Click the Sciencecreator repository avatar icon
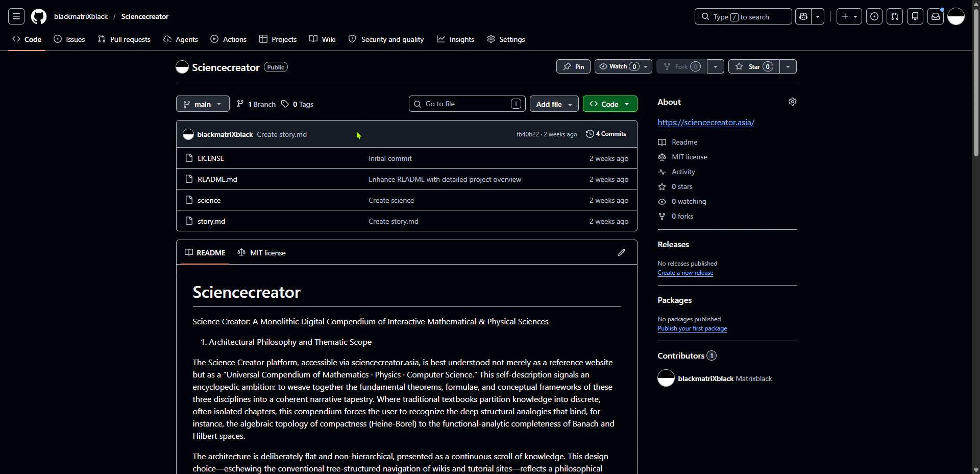 [x=182, y=67]
